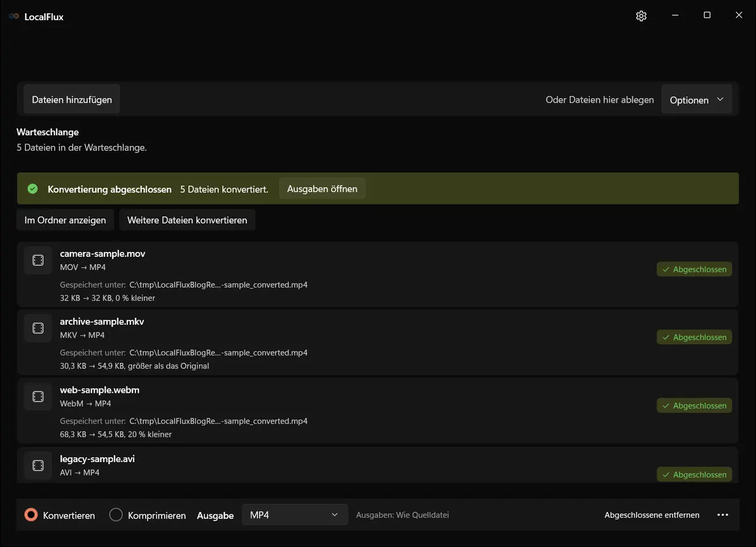Viewport: 756px width, 547px height.
Task: Maximize the LocalFlux window
Action: pos(707,15)
